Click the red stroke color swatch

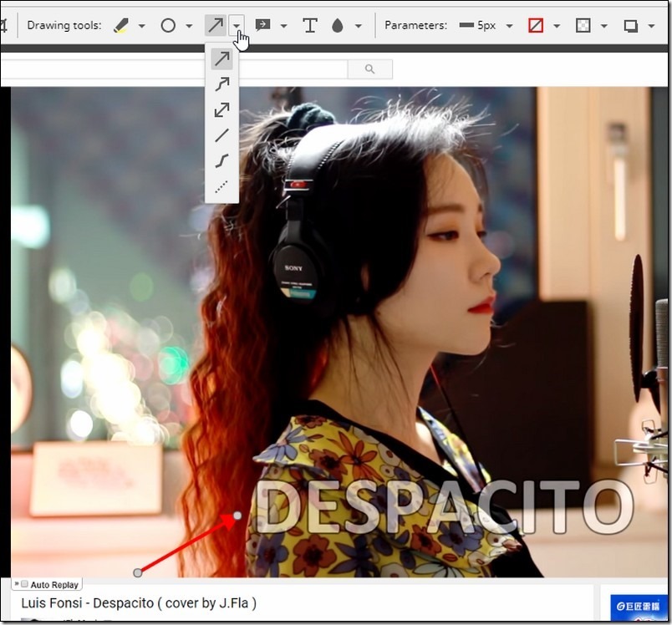tap(536, 26)
